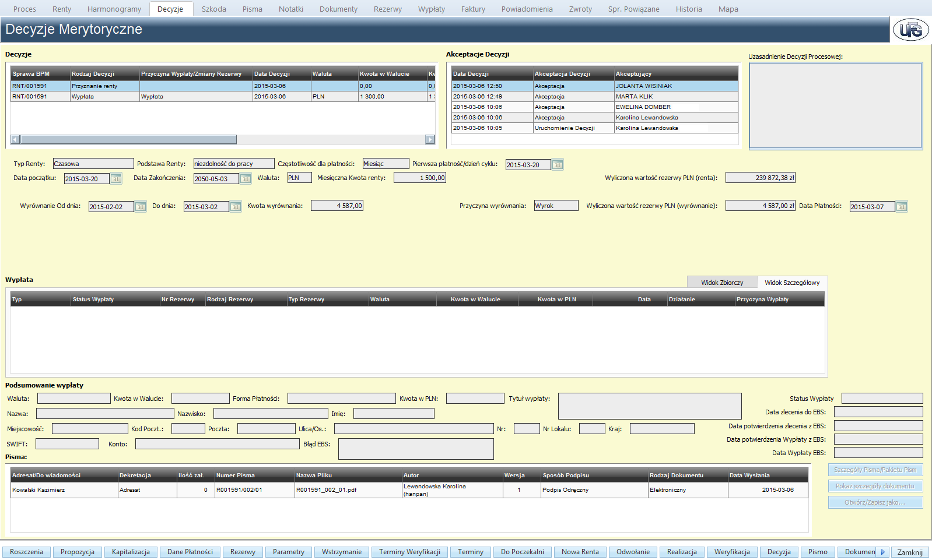Image resolution: width=932 pixels, height=560 pixels.
Task: Click the Pismo button
Action: [818, 552]
